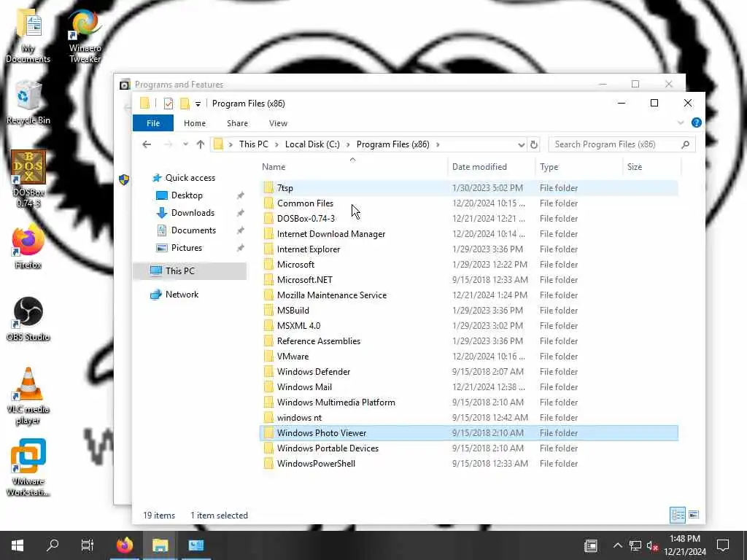Open Customize Quick Access Toolbar dropdown
747x560 pixels.
pyautogui.click(x=198, y=104)
